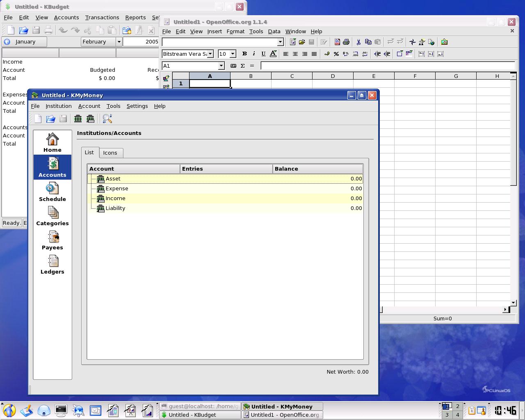Click the Cut scissors icon in OpenOffice toolbar
Viewport: 525px width, 420px height.
[358, 42]
